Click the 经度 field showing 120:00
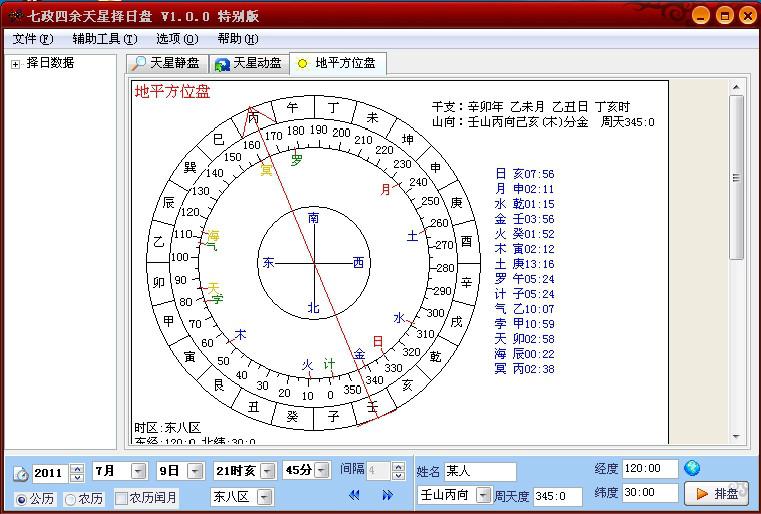The height and width of the screenshot is (514, 761). point(650,468)
